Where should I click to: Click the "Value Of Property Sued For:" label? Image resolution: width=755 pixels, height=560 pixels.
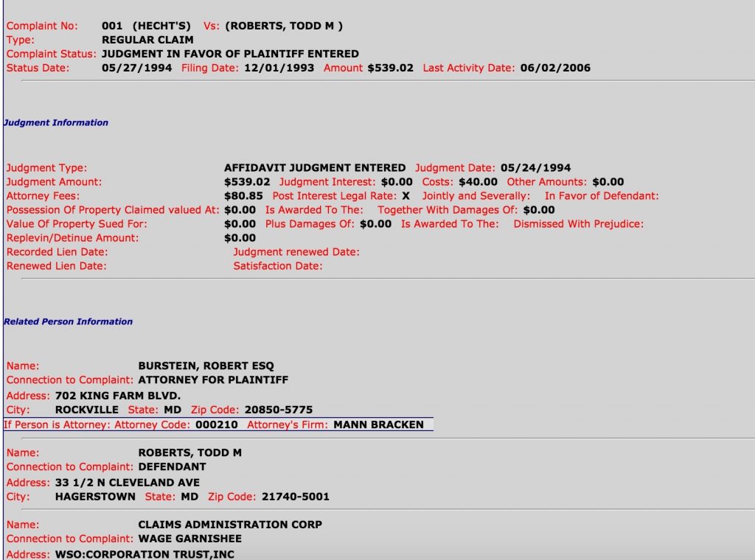click(77, 224)
